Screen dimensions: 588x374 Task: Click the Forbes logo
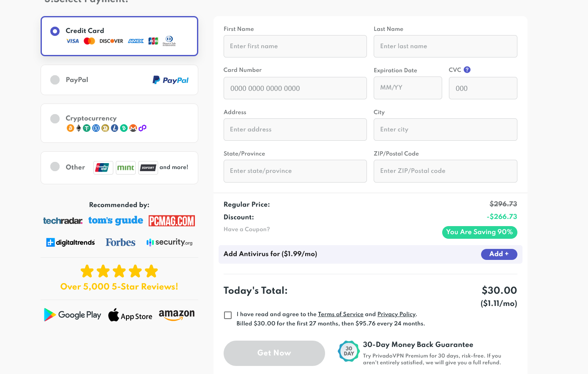(x=120, y=243)
